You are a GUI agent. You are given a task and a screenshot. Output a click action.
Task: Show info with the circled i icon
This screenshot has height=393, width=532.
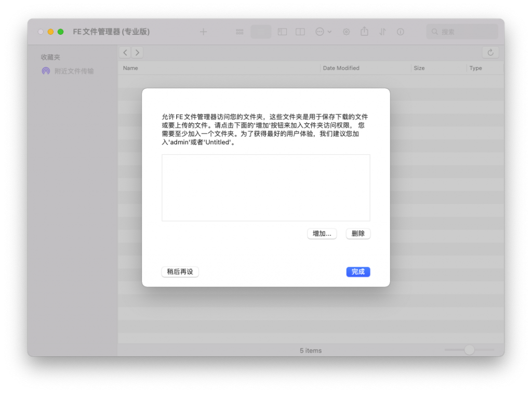tap(401, 32)
